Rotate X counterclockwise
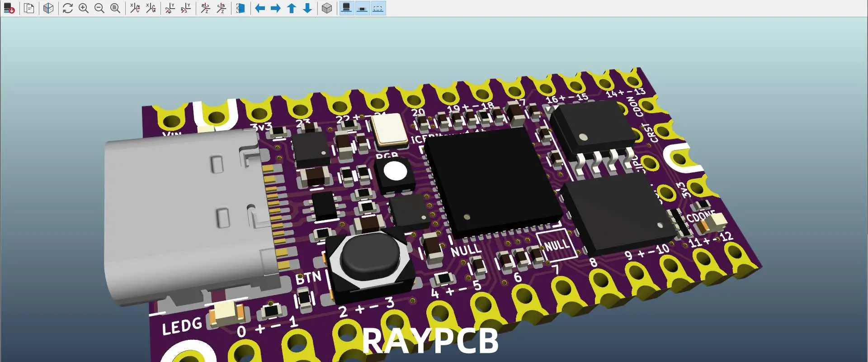This screenshot has height=362, width=868. pyautogui.click(x=151, y=8)
